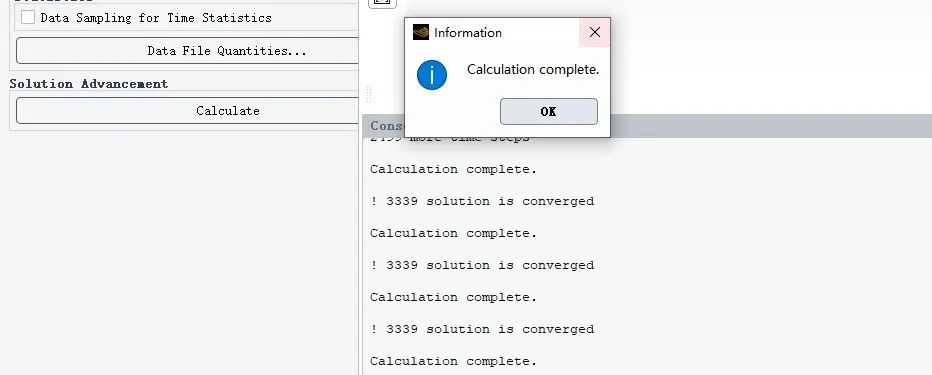
Task: Confirm the Information dialog with OK
Action: point(549,112)
